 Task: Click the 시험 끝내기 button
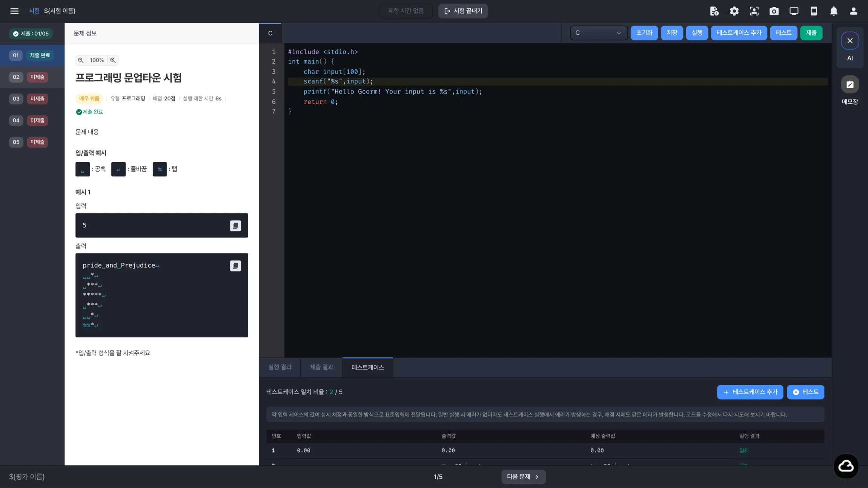tap(463, 11)
